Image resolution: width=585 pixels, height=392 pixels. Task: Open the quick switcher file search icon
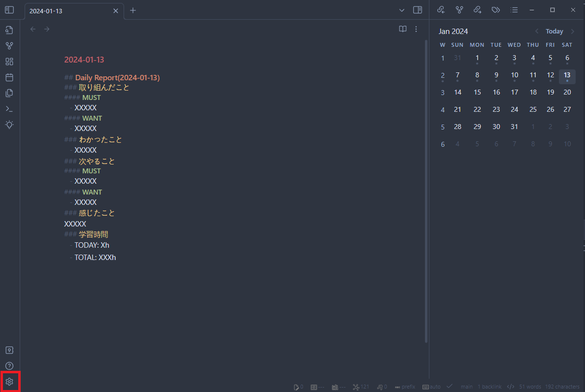pyautogui.click(x=9, y=30)
